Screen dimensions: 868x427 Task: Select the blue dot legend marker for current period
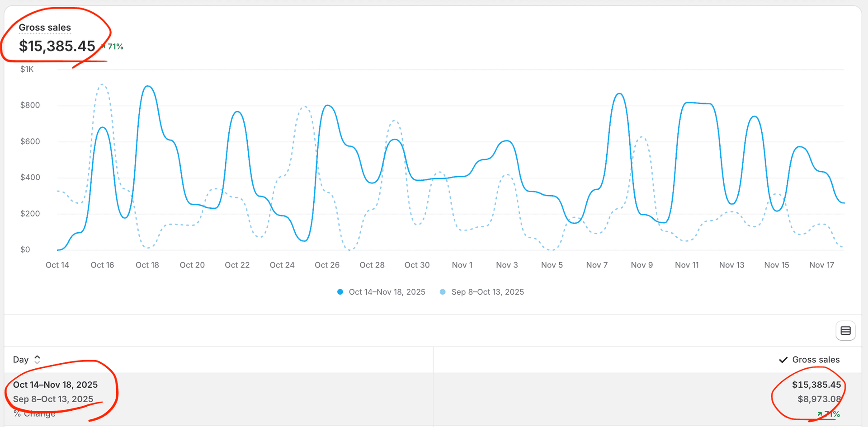click(x=340, y=292)
